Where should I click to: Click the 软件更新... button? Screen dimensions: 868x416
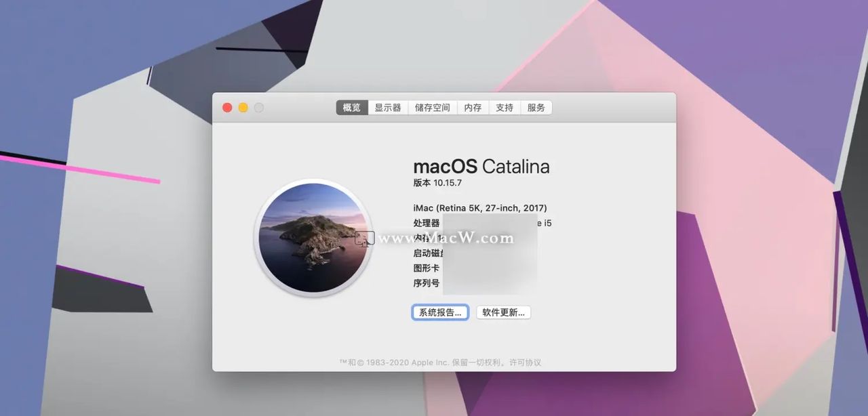[503, 312]
